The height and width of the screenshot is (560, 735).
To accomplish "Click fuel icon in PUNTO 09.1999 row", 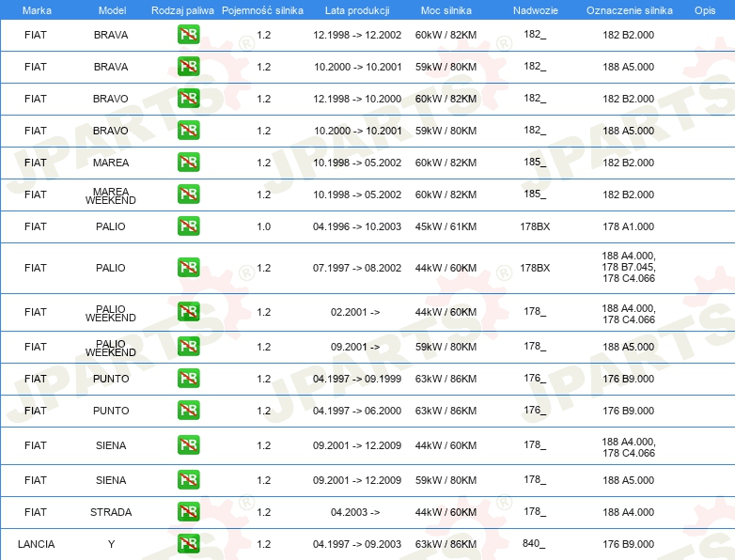I will [188, 378].
